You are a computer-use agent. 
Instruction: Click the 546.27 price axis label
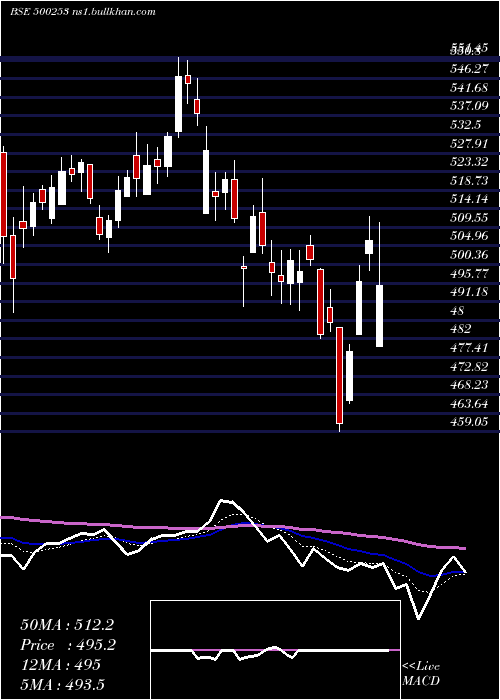[x=468, y=69]
